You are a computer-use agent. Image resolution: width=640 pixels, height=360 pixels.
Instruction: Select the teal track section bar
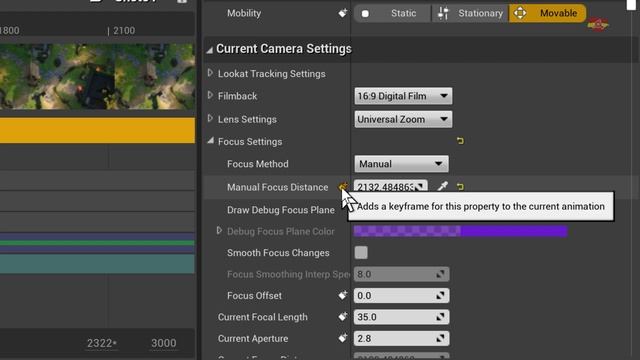[x=97, y=264]
